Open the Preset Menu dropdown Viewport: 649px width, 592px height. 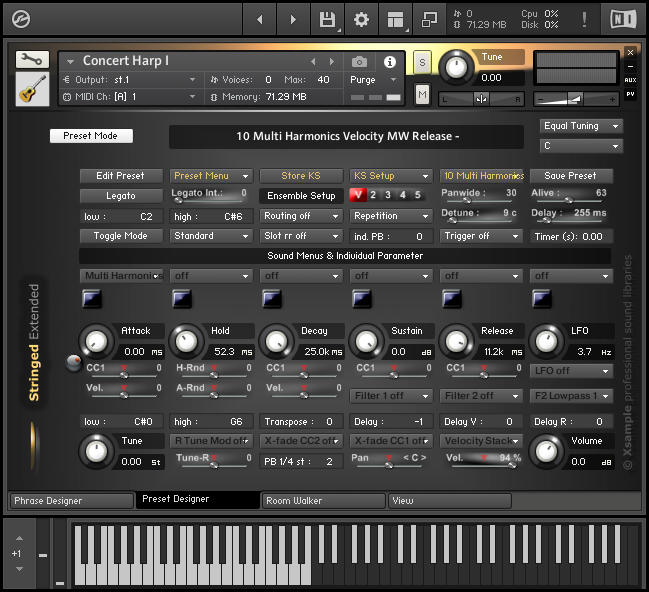coord(211,176)
